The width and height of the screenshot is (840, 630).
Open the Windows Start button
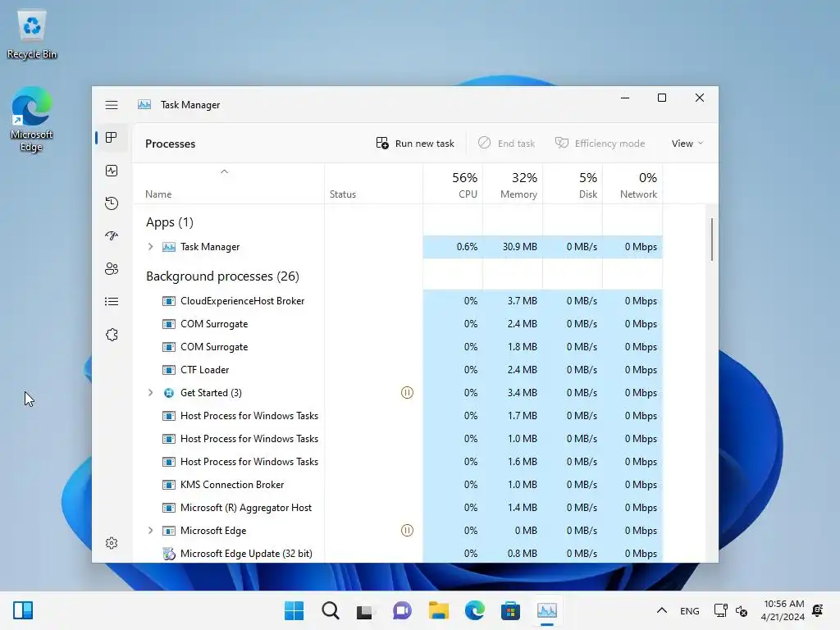pyautogui.click(x=294, y=610)
